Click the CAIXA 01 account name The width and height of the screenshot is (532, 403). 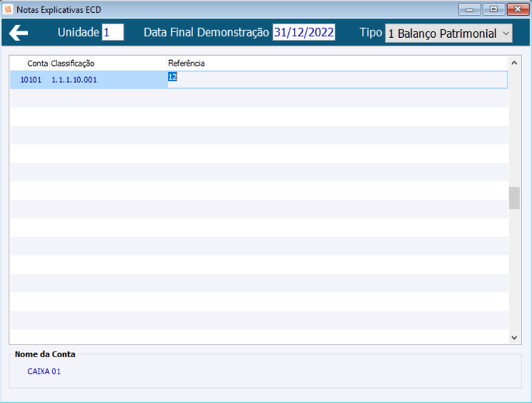click(x=44, y=372)
